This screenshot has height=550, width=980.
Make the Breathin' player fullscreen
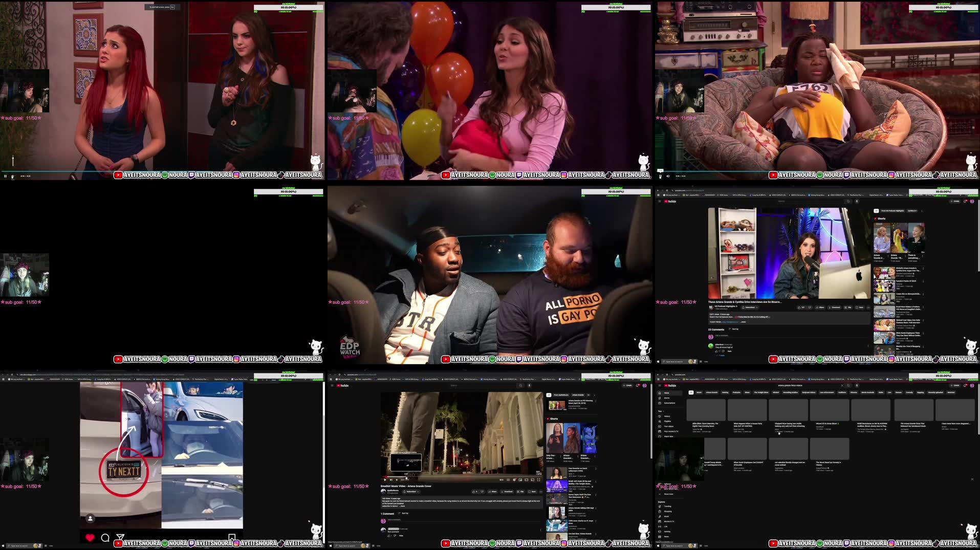[538, 480]
